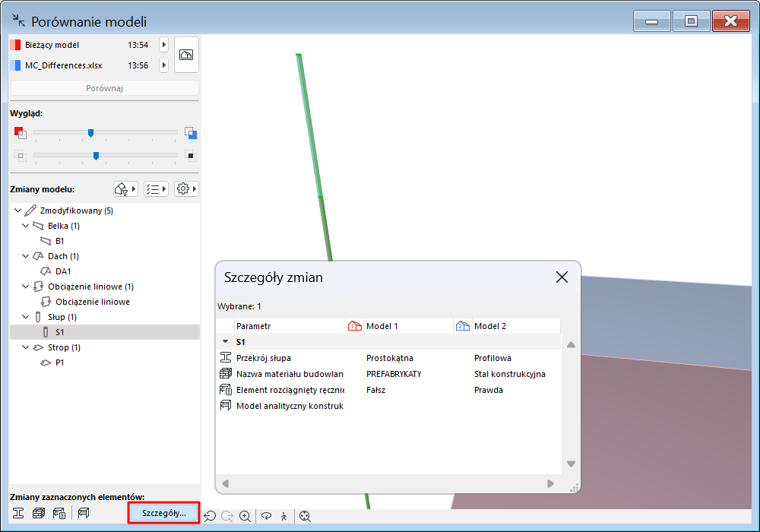
Task: Select the Przekrój słupa row
Action: coord(388,358)
